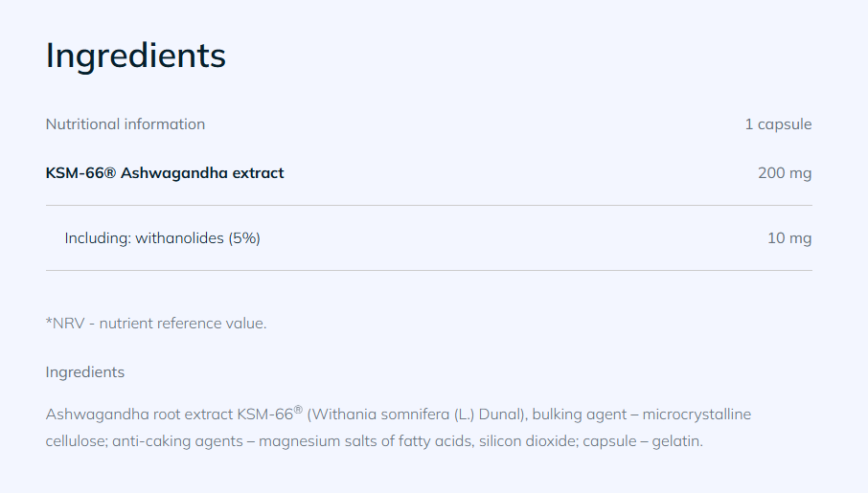Click the small Ingredients subheading

tap(84, 372)
